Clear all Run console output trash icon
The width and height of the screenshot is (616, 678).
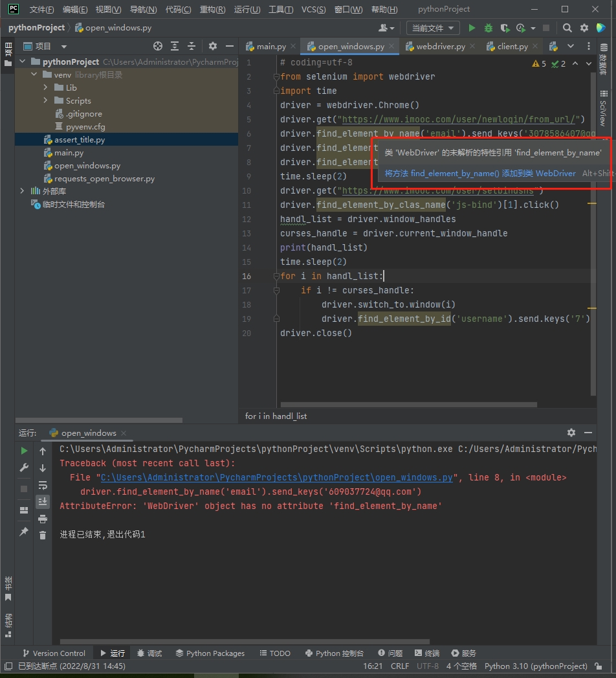click(x=42, y=536)
